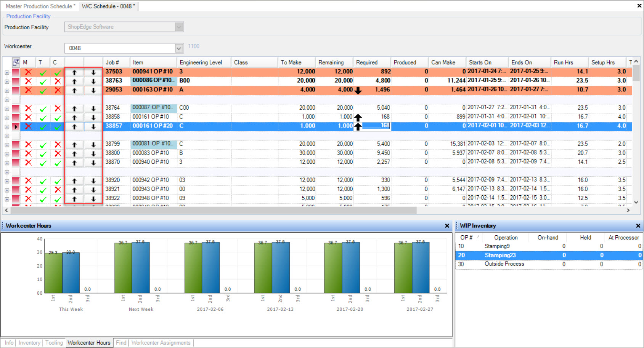This screenshot has width=644, height=348.
Task: Select Outside Process row in WIP Inventory
Action: [549, 264]
